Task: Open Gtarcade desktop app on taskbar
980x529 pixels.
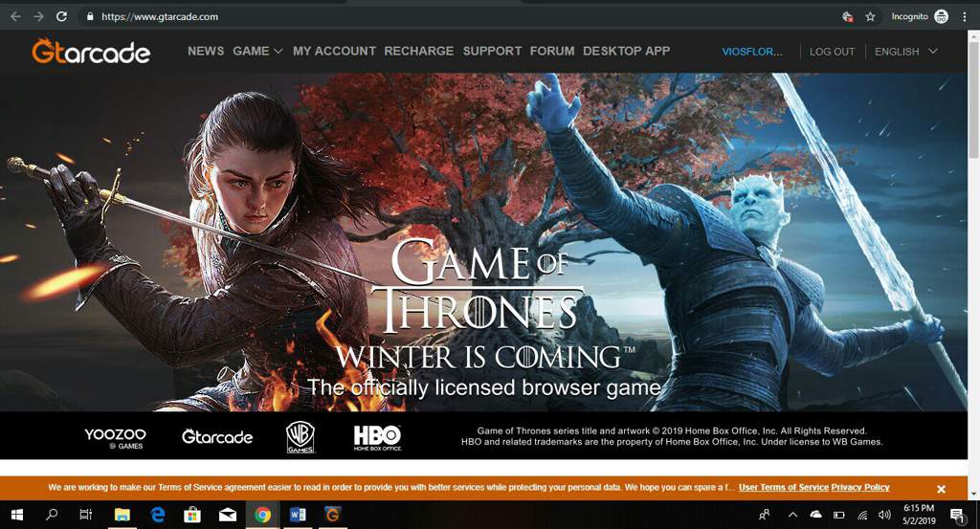Action: (x=333, y=515)
